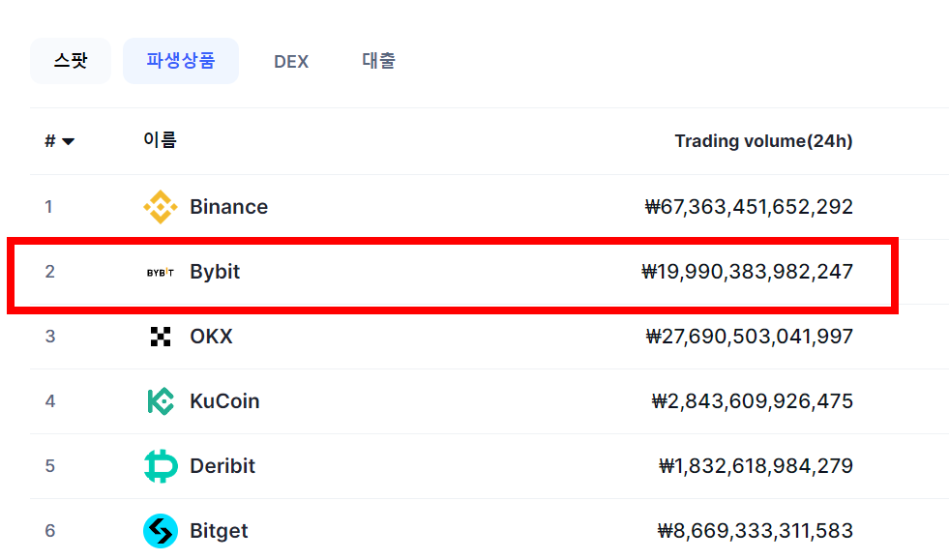Click rank number 1 in Binance row
This screenshot has width=949, height=560.
[x=49, y=207]
